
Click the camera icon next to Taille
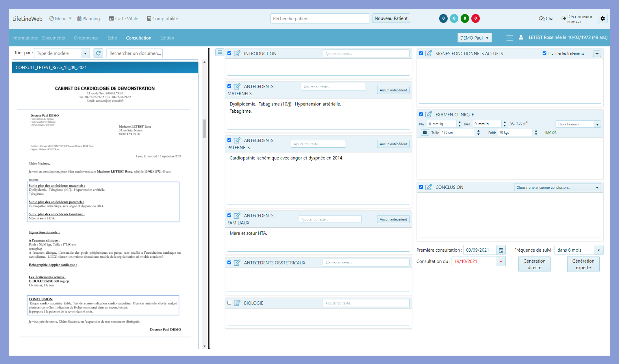(425, 133)
